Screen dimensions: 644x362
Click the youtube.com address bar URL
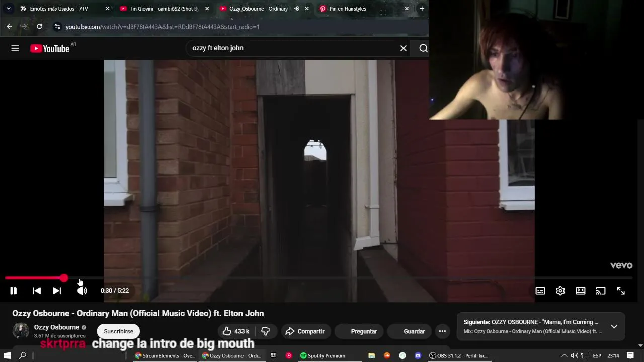point(163,27)
